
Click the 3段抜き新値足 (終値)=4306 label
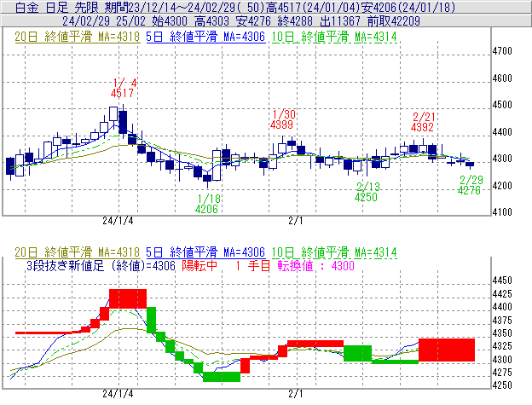pos(101,265)
